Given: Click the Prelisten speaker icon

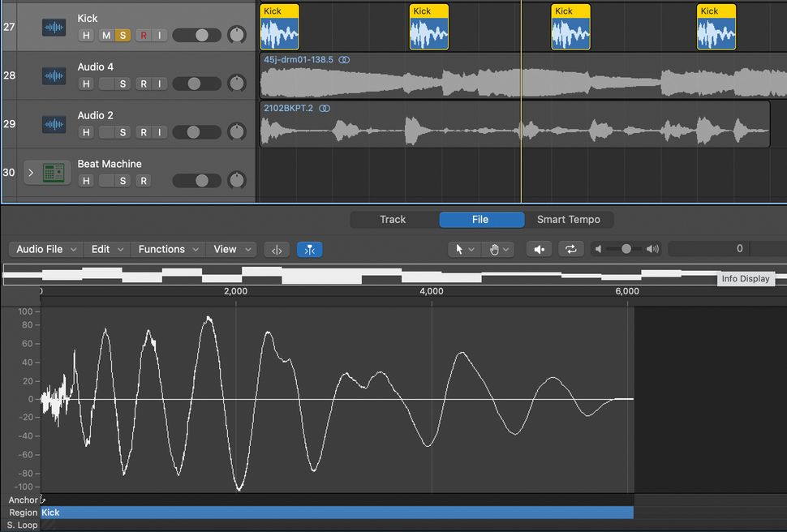Looking at the screenshot, I should point(539,249).
